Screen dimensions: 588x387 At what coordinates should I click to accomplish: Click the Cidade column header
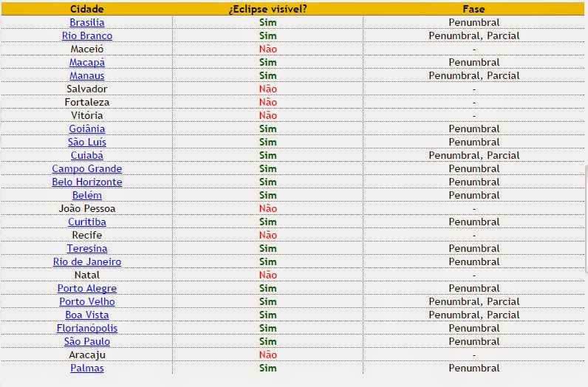coord(87,9)
